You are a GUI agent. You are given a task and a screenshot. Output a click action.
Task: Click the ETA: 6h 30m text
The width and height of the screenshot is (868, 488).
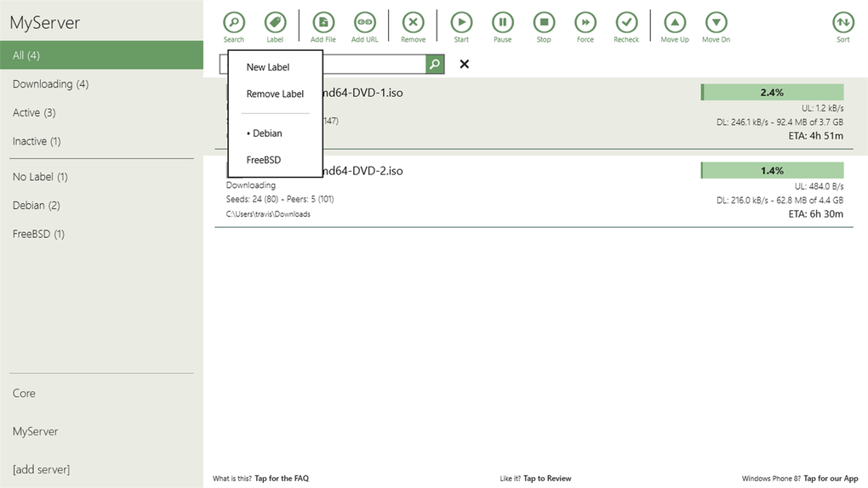click(x=816, y=214)
